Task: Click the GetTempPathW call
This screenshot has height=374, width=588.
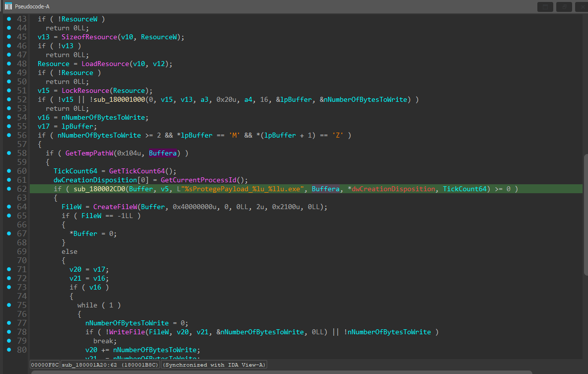Action: click(x=89, y=153)
